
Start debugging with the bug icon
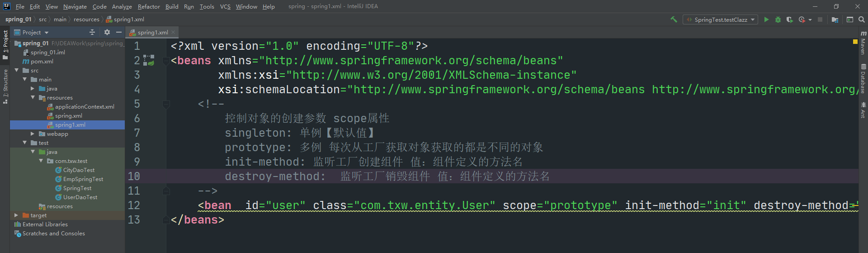(778, 19)
